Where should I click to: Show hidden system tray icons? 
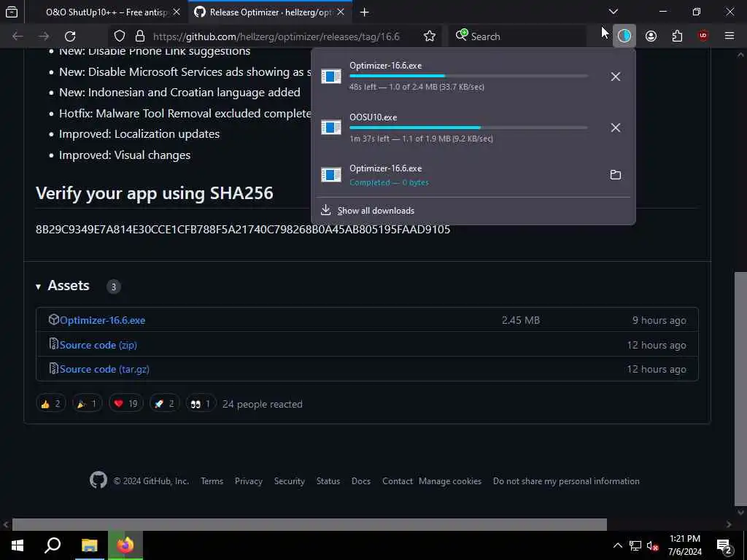(x=617, y=545)
